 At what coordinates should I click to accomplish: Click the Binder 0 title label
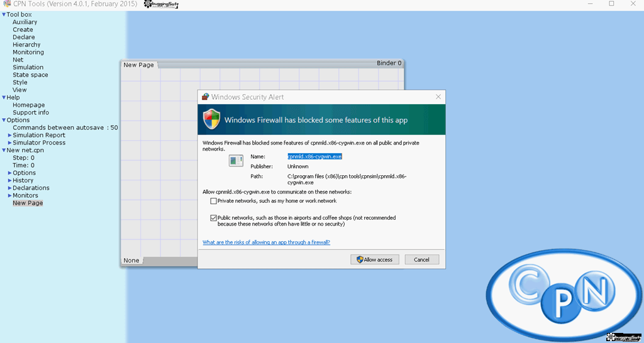coord(389,63)
